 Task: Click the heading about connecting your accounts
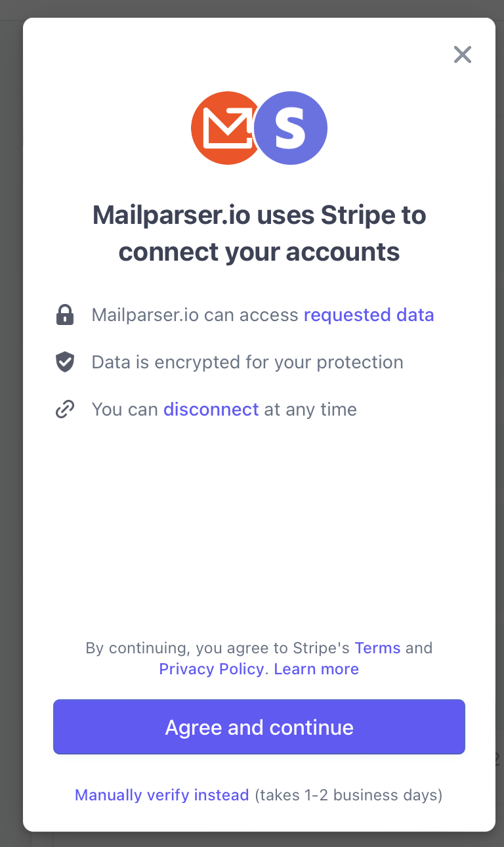(x=259, y=233)
